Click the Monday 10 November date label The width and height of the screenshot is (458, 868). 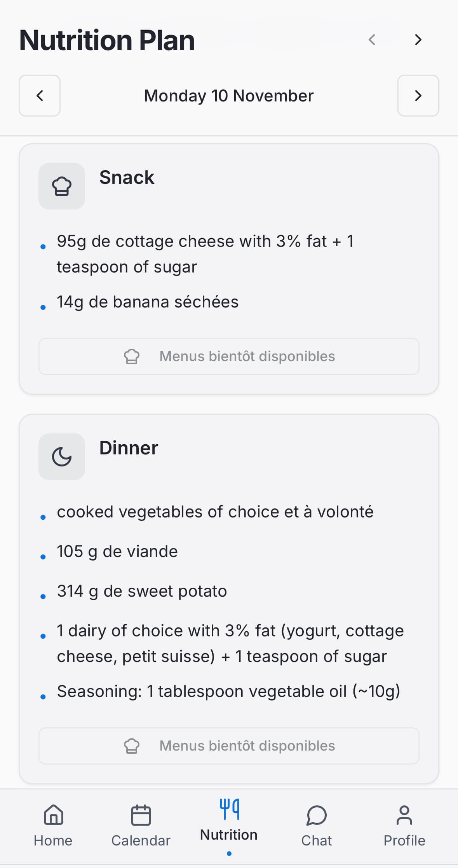click(x=229, y=96)
